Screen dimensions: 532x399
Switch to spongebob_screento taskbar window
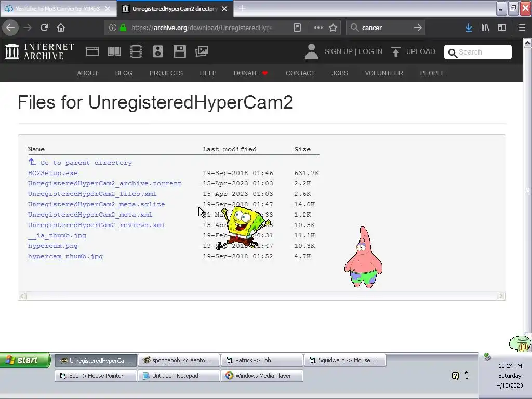pos(179,360)
